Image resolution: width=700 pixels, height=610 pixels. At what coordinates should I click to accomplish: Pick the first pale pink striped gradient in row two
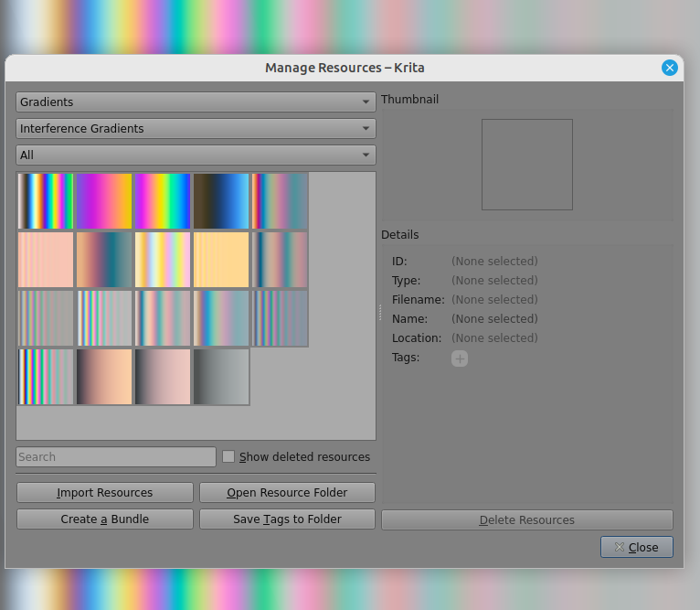coord(46,260)
